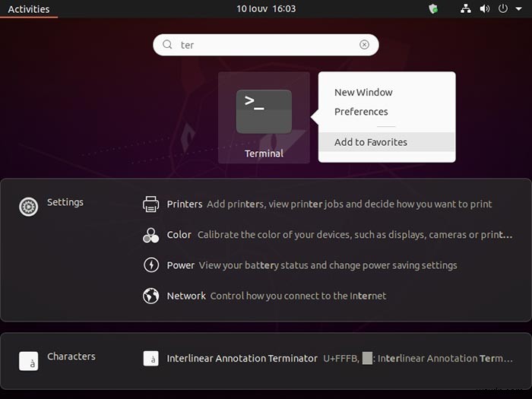
Task: Open the clock and calendar menu
Action: click(266, 9)
